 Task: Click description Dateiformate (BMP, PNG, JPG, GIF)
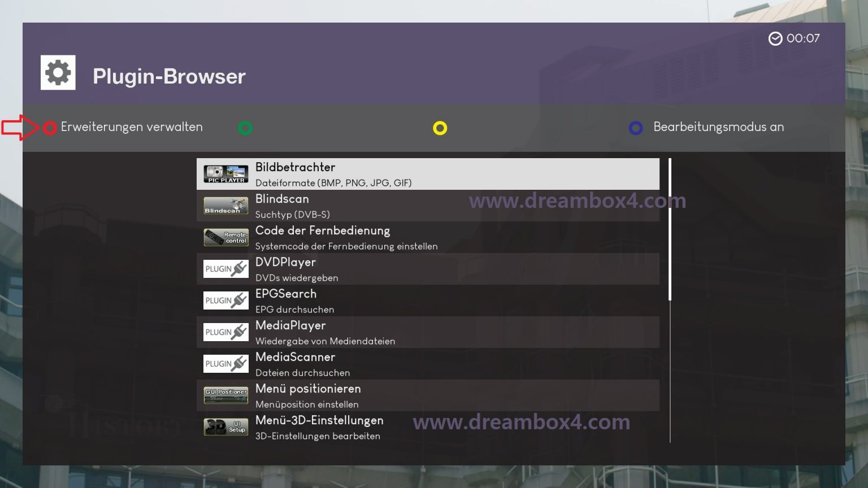tap(333, 183)
